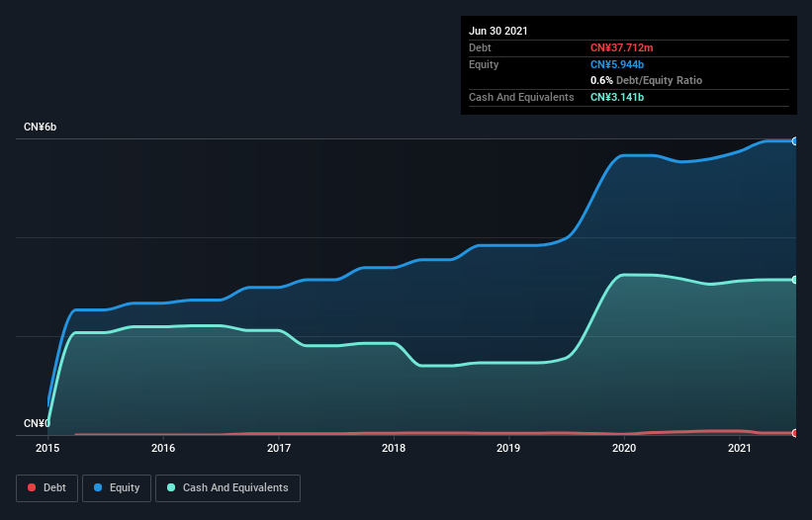Click the Equity row label in tooltip
The width and height of the screenshot is (812, 520).
484,64
